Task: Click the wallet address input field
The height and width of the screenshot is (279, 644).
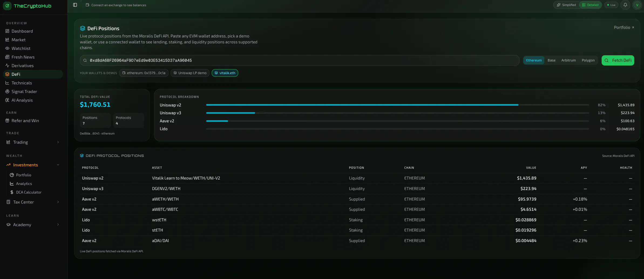Action: [x=300, y=60]
